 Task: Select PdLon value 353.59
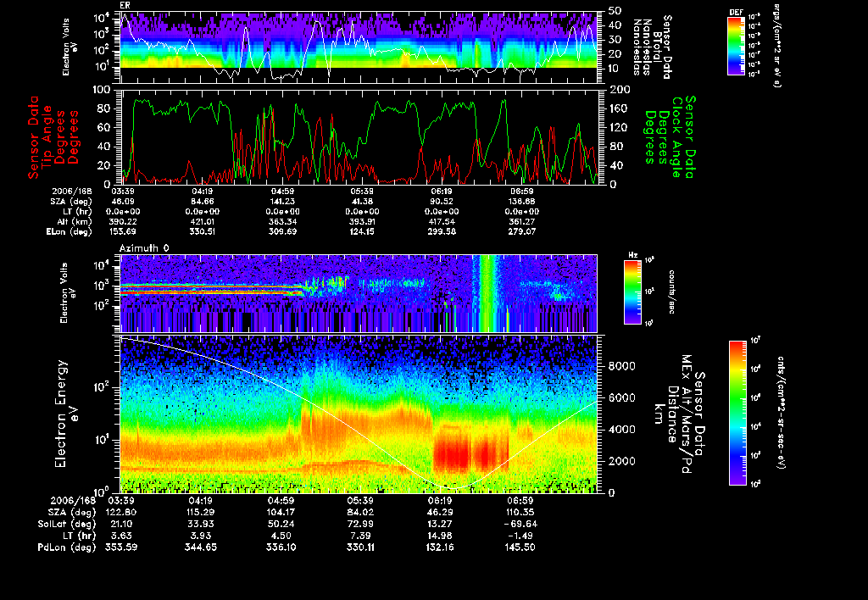[x=120, y=547]
